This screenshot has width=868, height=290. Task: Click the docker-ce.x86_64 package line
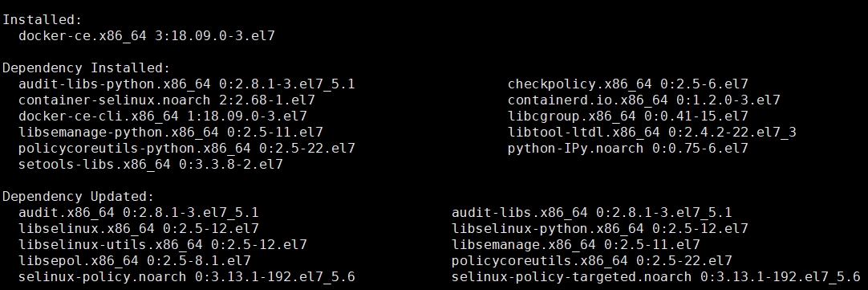147,36
